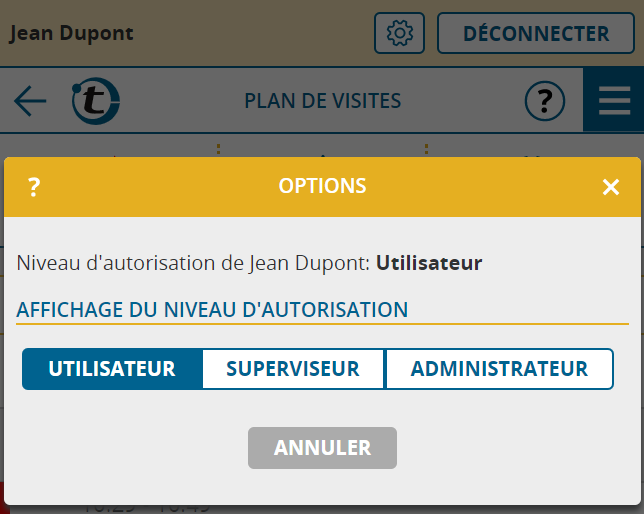
Task: Click the round 't' application logo
Action: click(96, 101)
